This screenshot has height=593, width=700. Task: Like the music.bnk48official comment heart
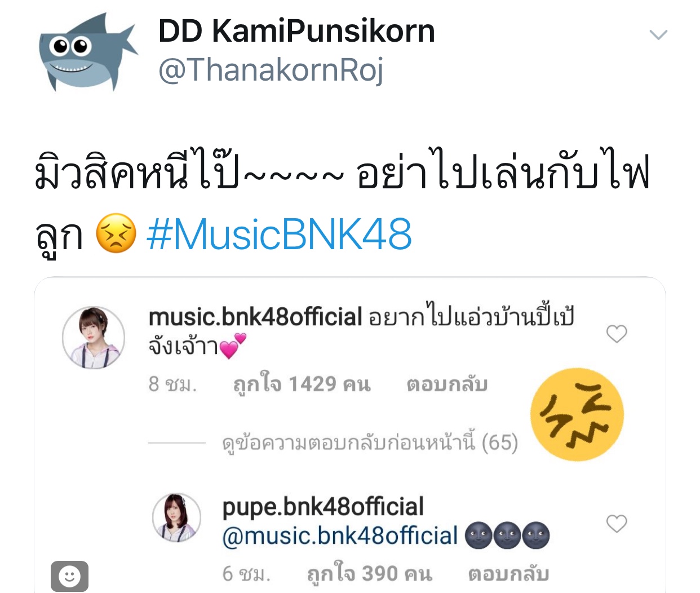point(617,334)
